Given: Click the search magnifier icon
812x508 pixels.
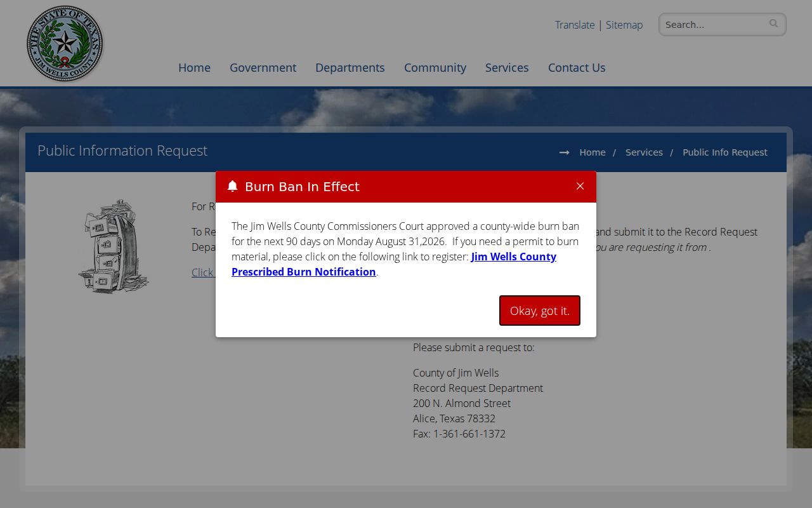Looking at the screenshot, I should 773,23.
